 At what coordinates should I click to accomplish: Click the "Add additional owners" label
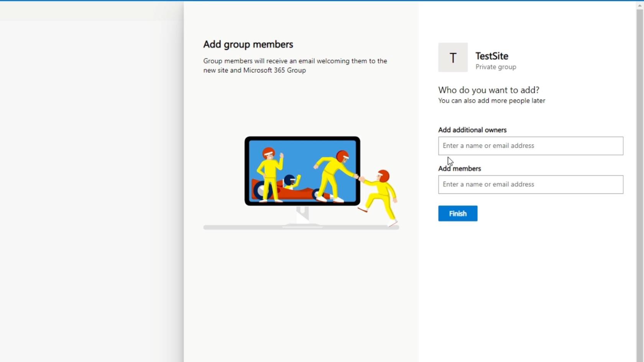[x=472, y=130]
